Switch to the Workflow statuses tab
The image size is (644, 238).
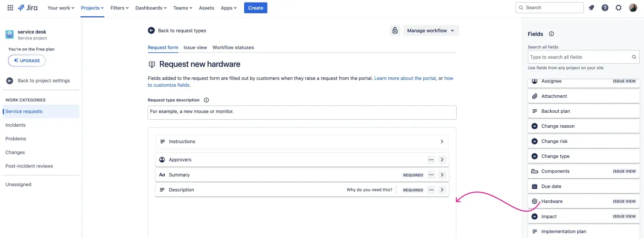pyautogui.click(x=233, y=47)
